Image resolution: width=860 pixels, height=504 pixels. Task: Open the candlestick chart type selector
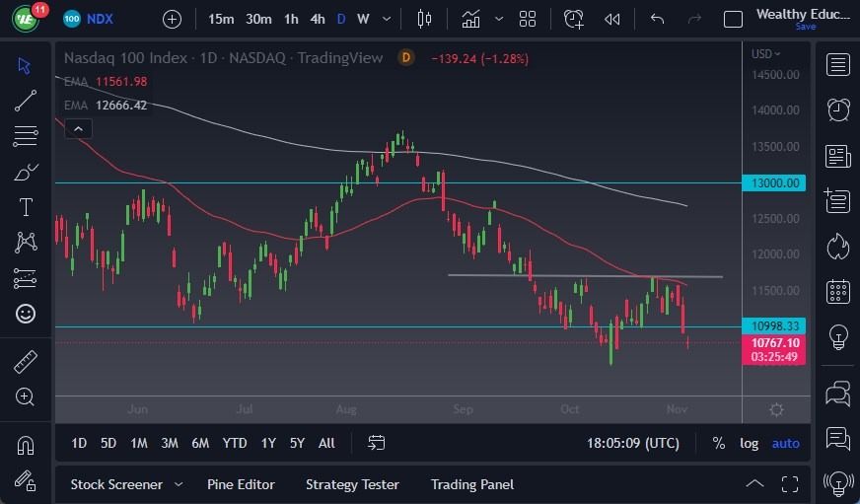[424, 20]
